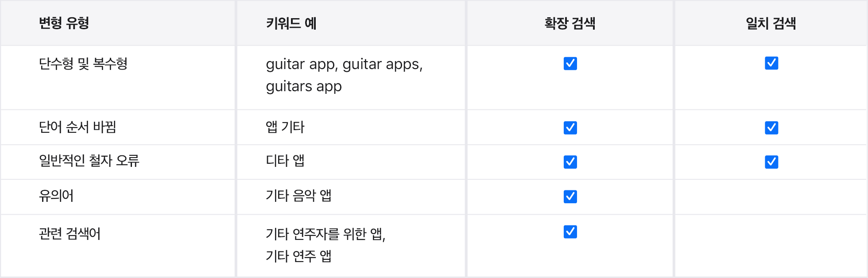
Task: Click the 키워드 예 column header
Action: tap(291, 23)
